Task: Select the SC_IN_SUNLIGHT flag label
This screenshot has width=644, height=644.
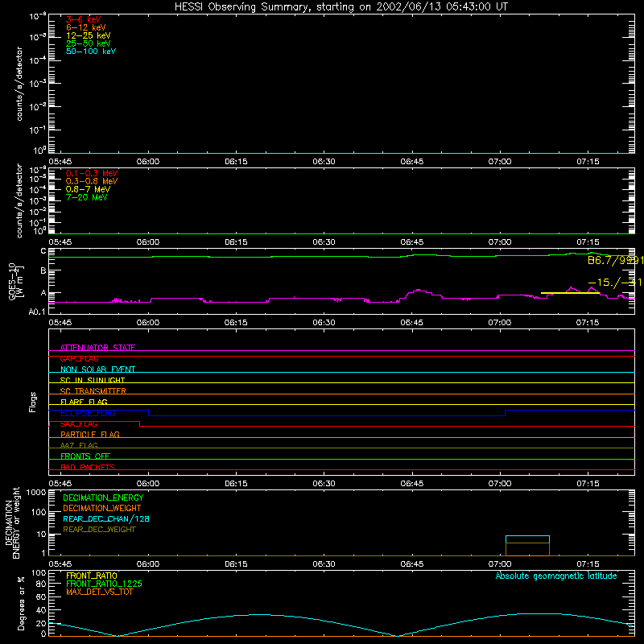Action: (x=93, y=380)
